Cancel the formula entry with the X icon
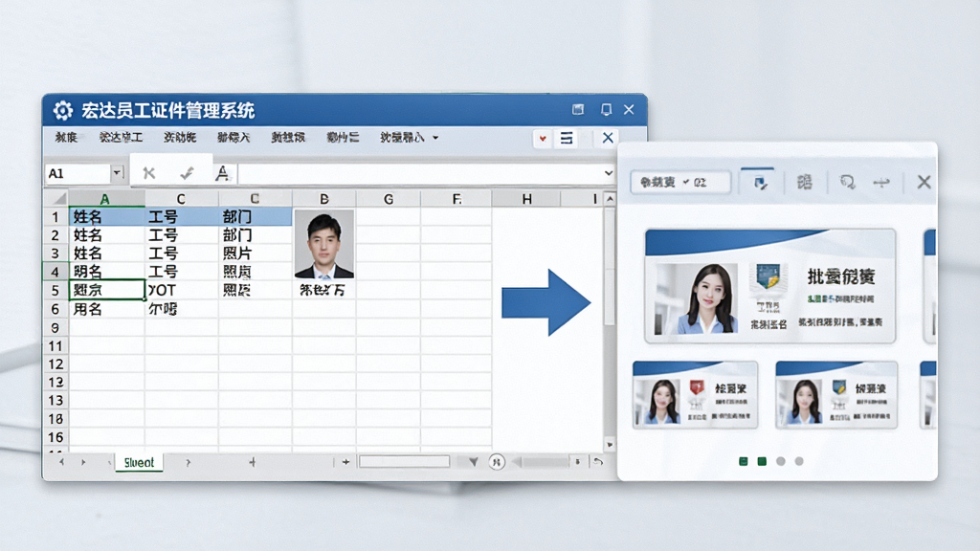980x551 pixels. 148,173
